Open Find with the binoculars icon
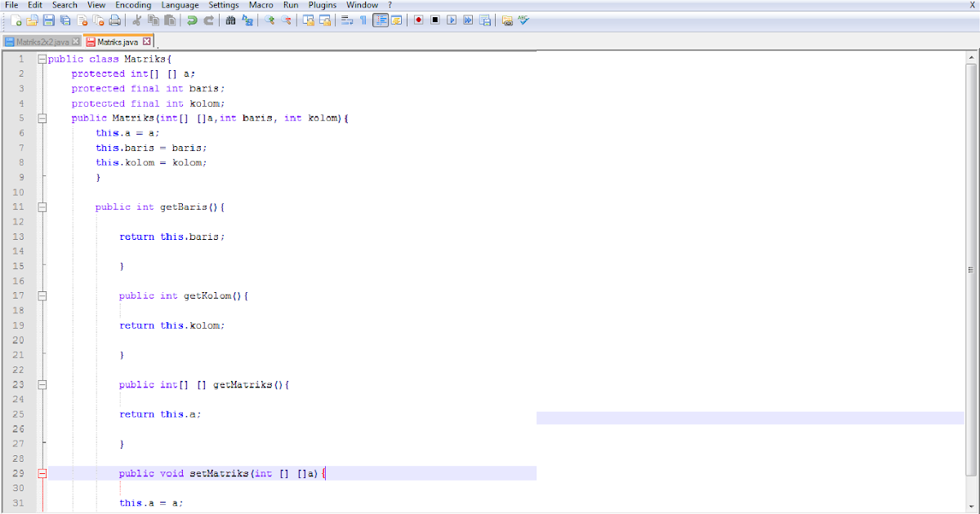The height and width of the screenshot is (514, 980). (232, 20)
